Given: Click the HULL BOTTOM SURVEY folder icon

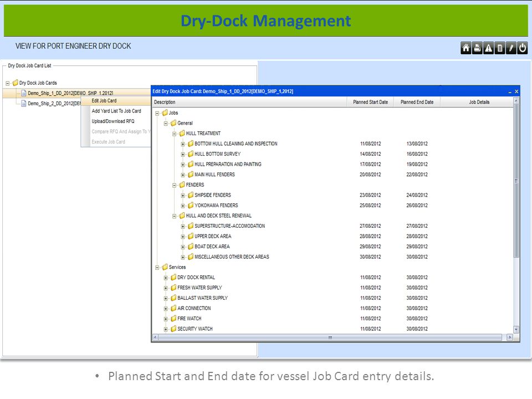Looking at the screenshot, I should tap(190, 154).
